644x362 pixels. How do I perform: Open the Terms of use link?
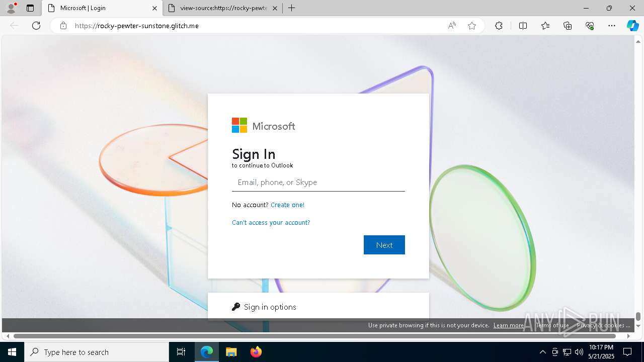tap(552, 325)
